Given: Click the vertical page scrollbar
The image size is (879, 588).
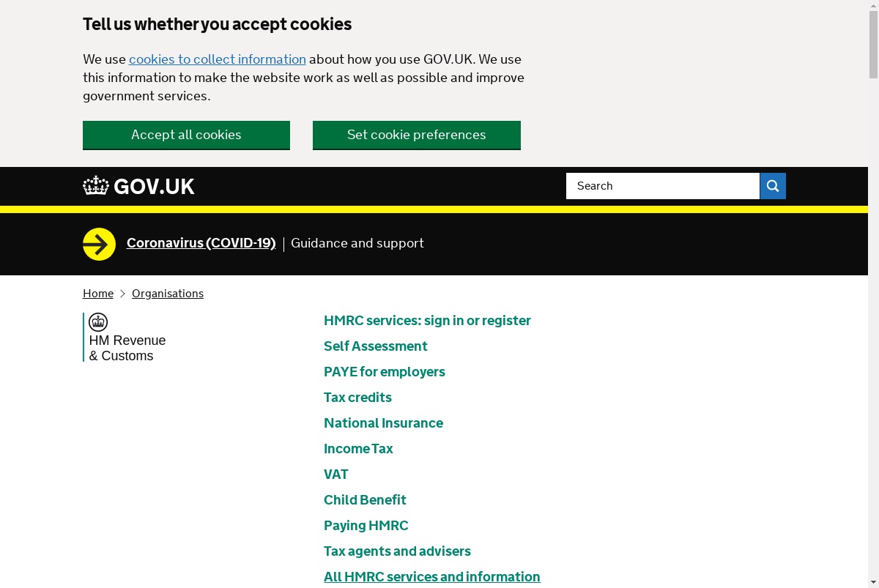Looking at the screenshot, I should pyautogui.click(x=873, y=294).
